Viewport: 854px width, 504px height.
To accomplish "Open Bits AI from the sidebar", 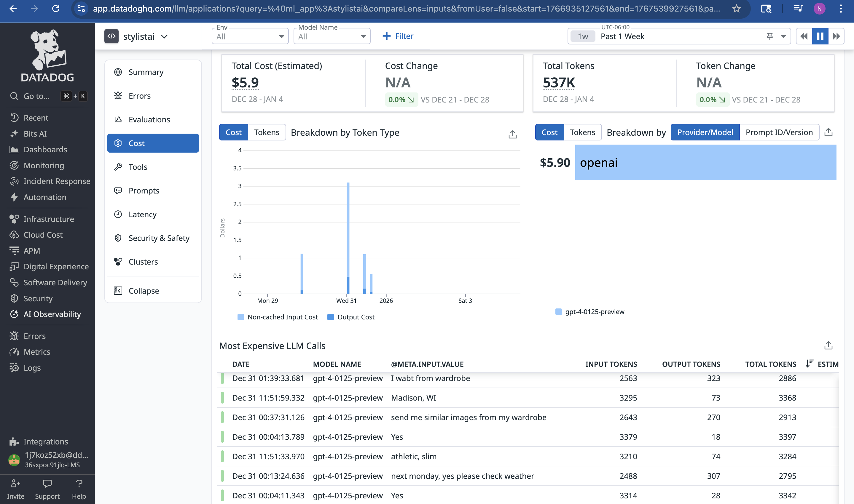I will tap(35, 133).
